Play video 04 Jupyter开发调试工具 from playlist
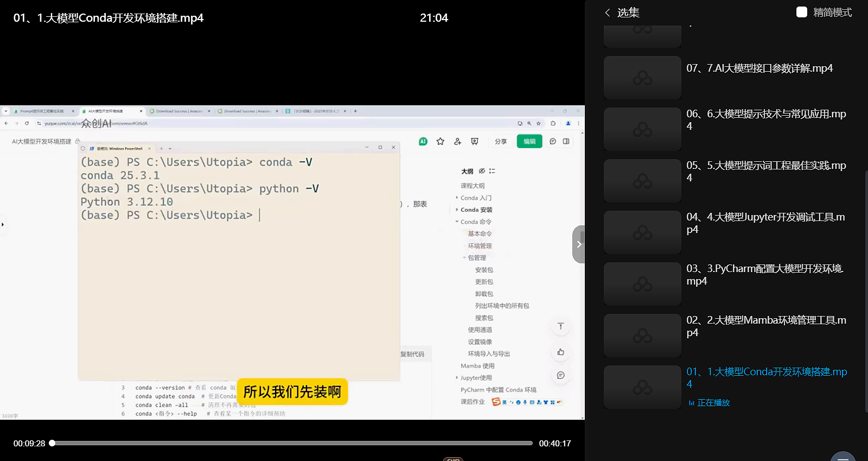 tap(765, 223)
